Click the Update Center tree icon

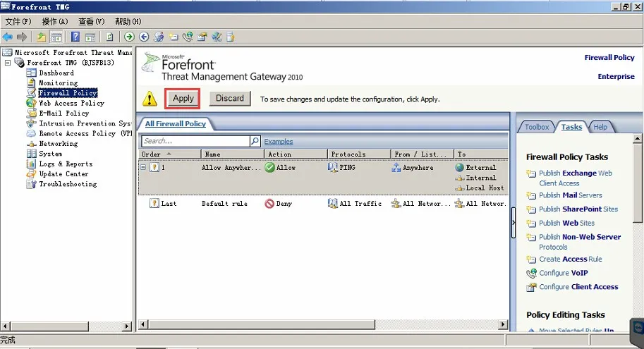point(31,174)
